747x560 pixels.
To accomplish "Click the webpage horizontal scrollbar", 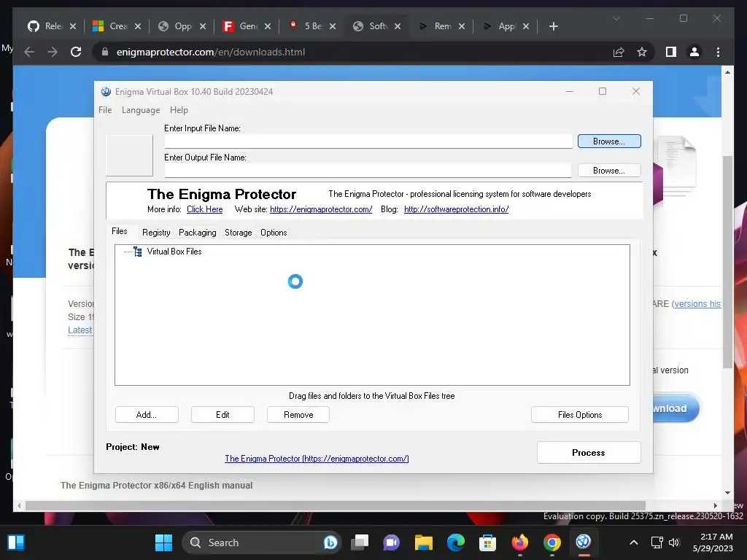I will pos(336,506).
